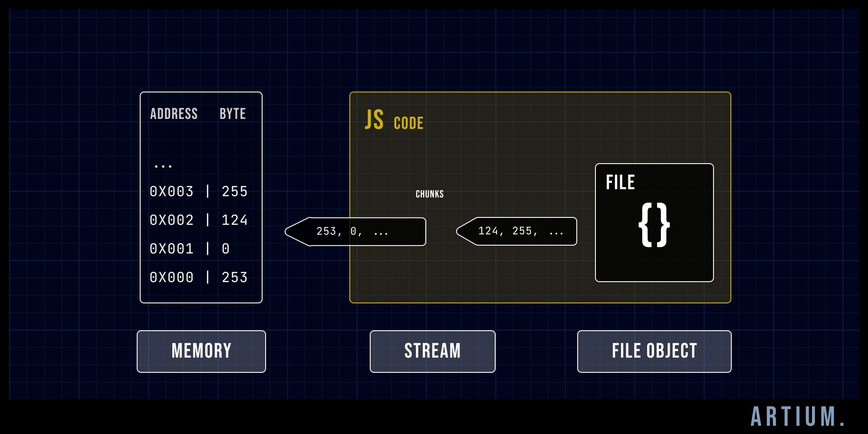Select the chunk arrow containing "124, 255, ..."
The width and height of the screenshot is (868, 434).
click(516, 231)
